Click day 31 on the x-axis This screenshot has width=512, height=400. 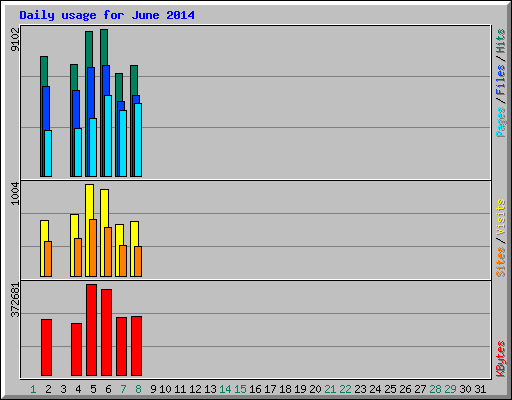(480, 389)
